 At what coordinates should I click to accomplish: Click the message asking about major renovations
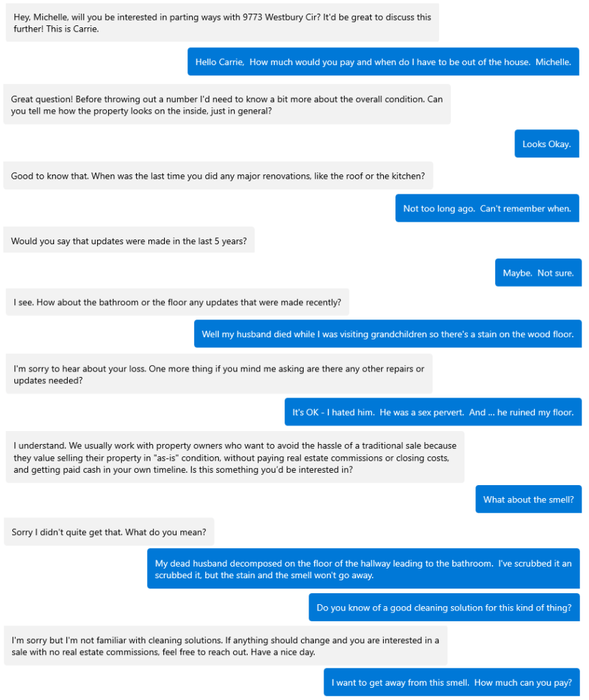218,176
